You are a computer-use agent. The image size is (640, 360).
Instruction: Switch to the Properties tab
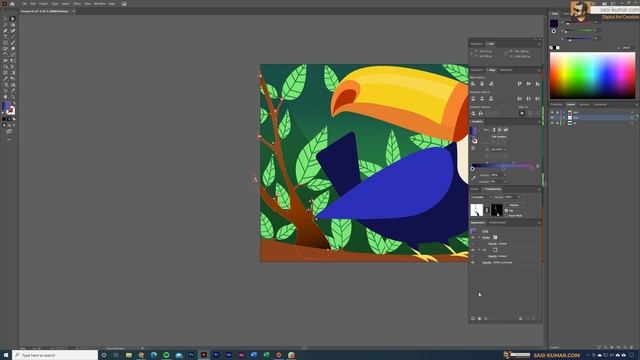coord(556,104)
